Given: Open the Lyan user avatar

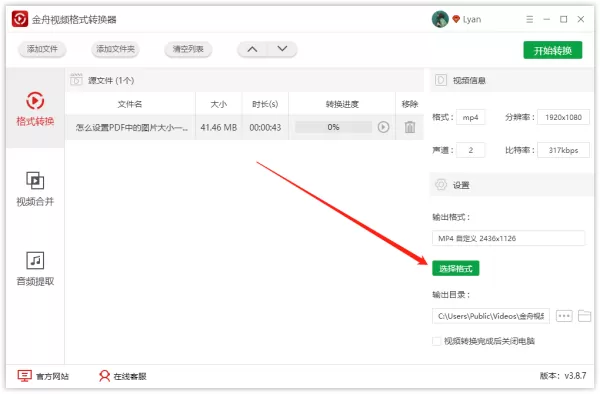Looking at the screenshot, I should pyautogui.click(x=440, y=19).
